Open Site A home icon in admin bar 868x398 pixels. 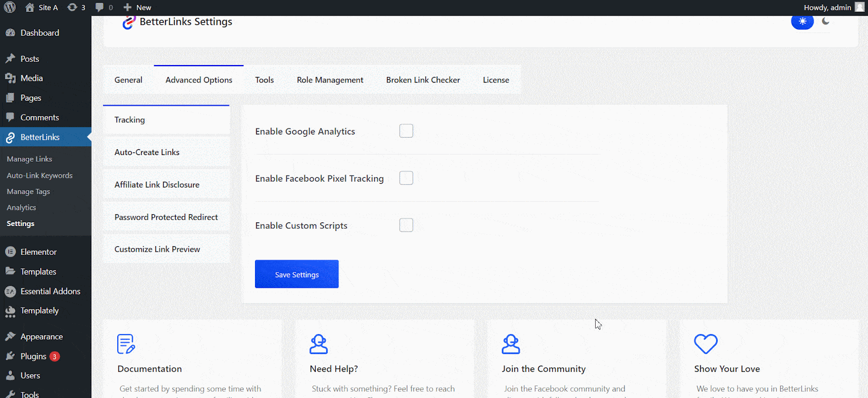click(29, 8)
